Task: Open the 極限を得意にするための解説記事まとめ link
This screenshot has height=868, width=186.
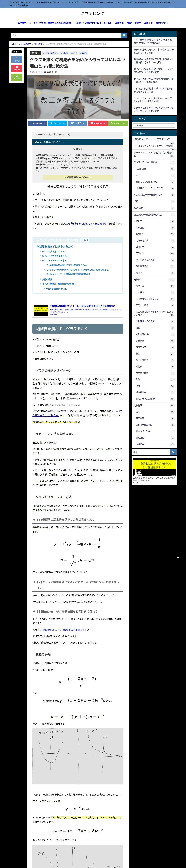Action: pos(64,630)
